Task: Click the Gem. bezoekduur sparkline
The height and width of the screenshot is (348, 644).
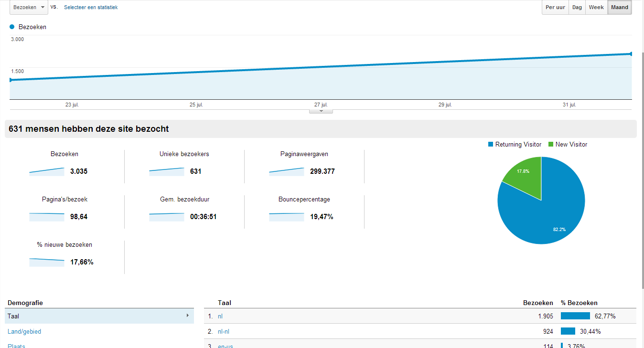Action: 166,217
